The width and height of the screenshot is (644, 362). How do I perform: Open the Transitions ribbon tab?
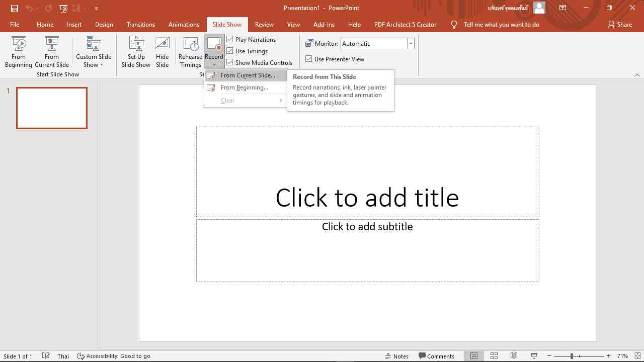(141, 25)
